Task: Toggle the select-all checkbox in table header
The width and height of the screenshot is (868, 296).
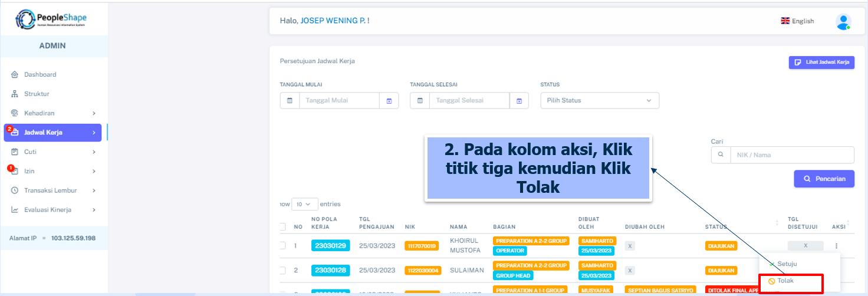Action: pos(282,226)
